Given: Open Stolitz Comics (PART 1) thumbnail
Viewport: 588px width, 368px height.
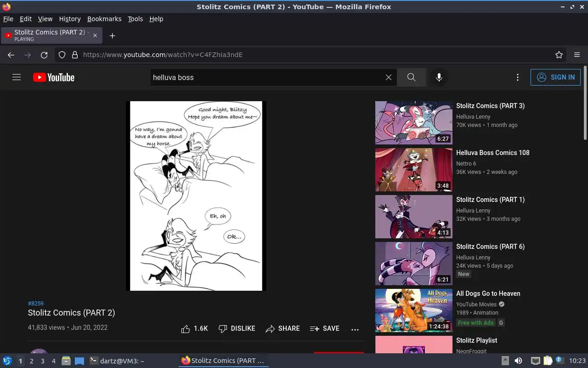Looking at the screenshot, I should pyautogui.click(x=414, y=217).
